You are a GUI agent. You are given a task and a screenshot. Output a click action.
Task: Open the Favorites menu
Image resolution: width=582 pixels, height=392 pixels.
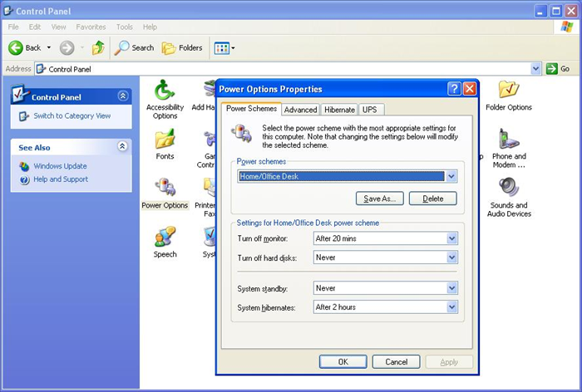point(91,27)
